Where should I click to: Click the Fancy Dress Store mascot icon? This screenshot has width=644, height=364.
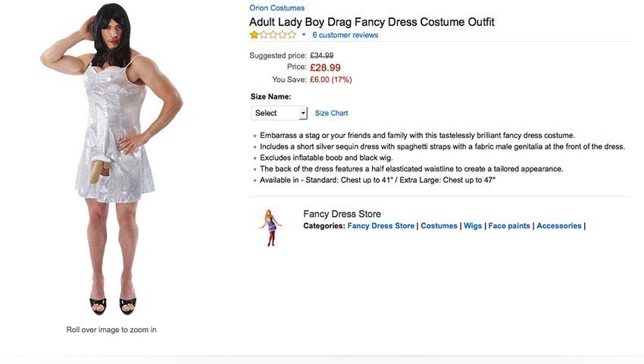(x=270, y=227)
